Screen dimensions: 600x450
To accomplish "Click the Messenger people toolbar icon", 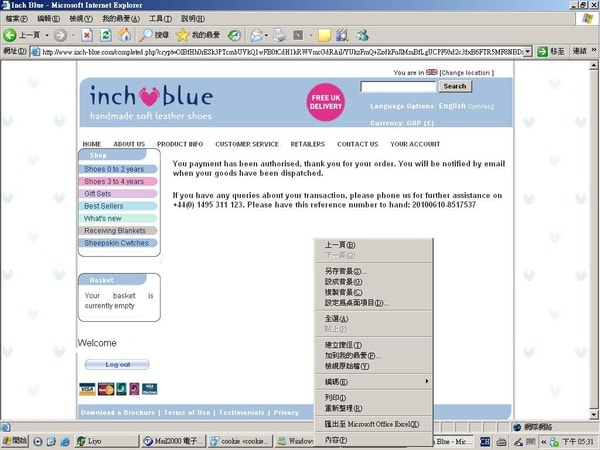I will pos(362,35).
